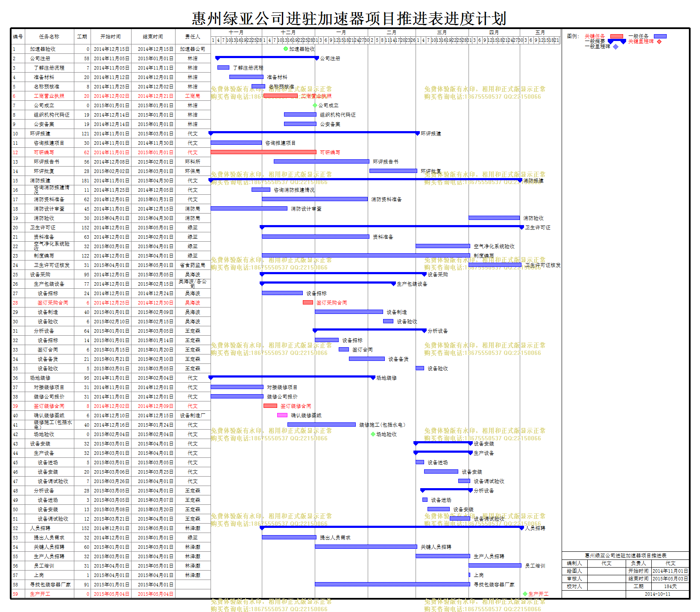Click responsible person 加速器公司 in row 1
The height and width of the screenshot is (612, 700).
click(x=193, y=49)
